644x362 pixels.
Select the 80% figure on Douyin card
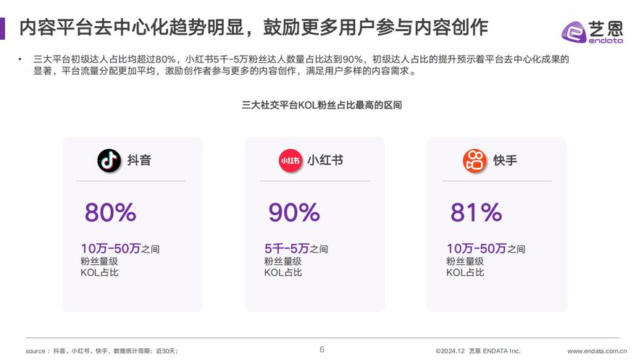[x=110, y=213]
